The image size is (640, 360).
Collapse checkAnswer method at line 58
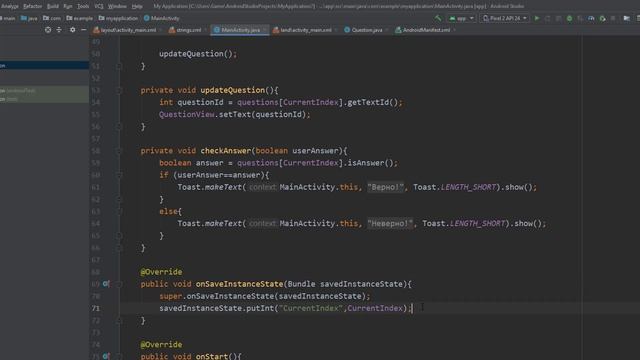coord(119,151)
